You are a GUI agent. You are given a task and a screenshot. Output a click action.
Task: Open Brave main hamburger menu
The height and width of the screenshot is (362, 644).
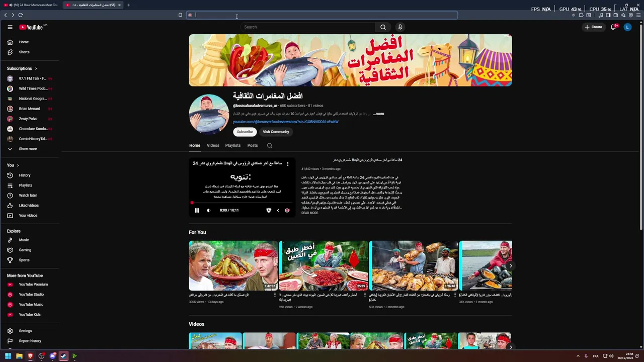click(639, 15)
